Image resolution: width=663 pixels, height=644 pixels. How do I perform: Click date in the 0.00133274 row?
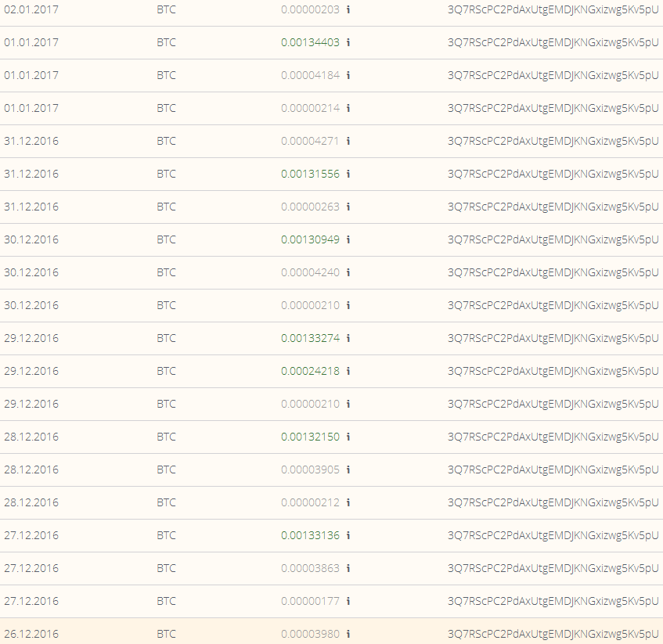pyautogui.click(x=31, y=338)
